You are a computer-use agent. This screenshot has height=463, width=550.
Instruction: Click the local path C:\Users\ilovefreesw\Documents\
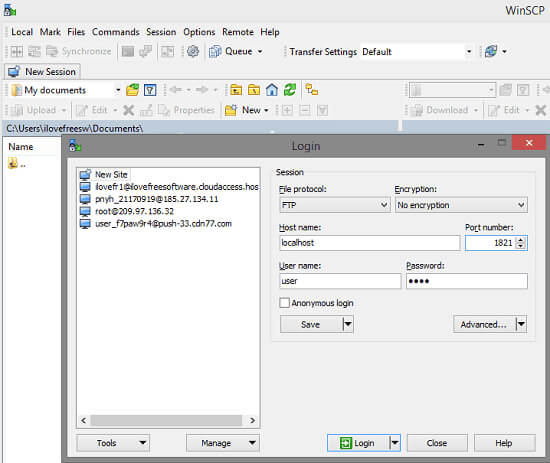(75, 129)
